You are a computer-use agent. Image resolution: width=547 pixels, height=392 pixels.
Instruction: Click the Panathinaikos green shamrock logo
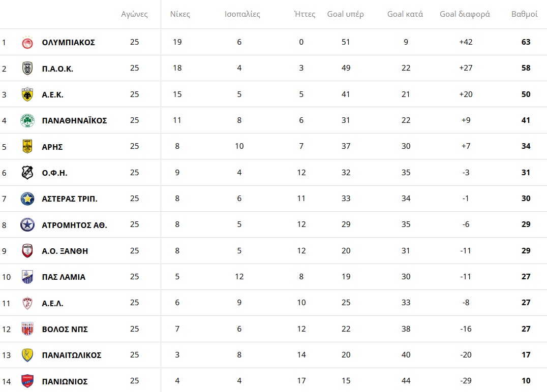coord(27,121)
